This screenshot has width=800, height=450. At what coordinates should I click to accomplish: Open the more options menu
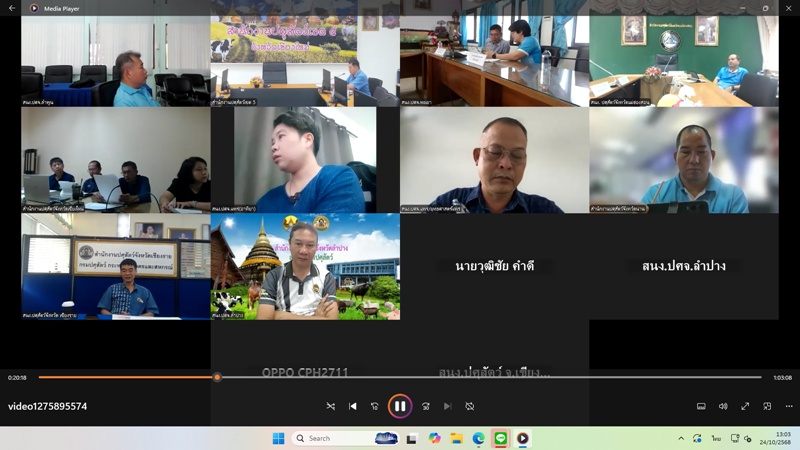click(789, 406)
